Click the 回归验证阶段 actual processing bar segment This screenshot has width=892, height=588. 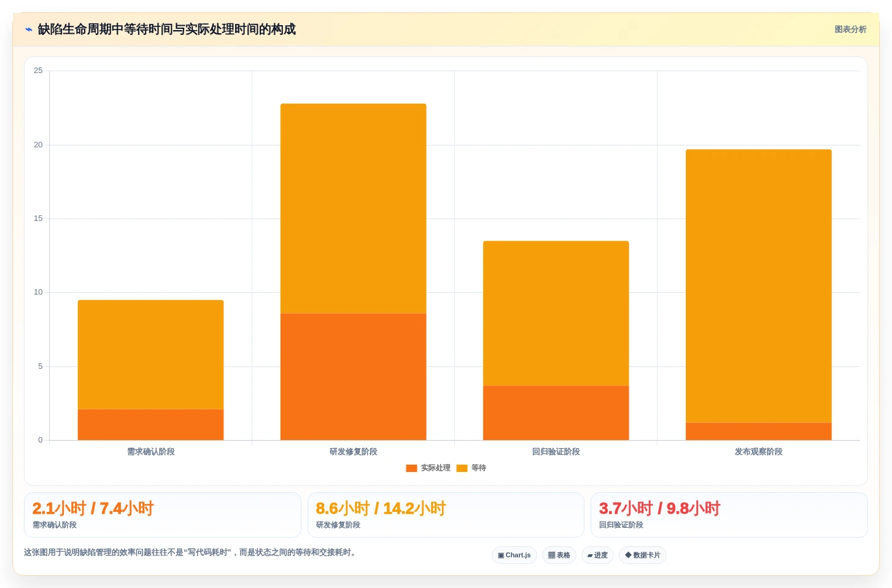pyautogui.click(x=556, y=413)
